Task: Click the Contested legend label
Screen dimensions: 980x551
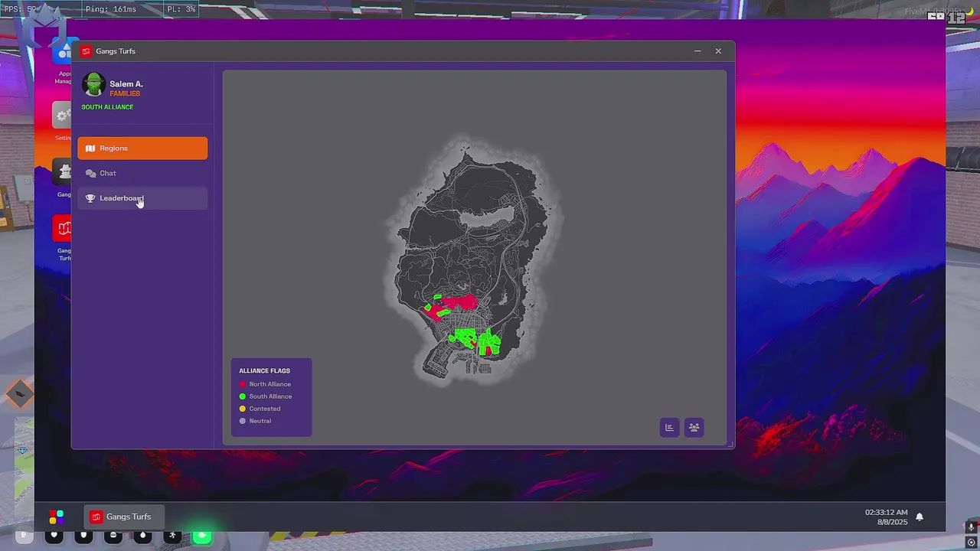Action: pos(265,409)
